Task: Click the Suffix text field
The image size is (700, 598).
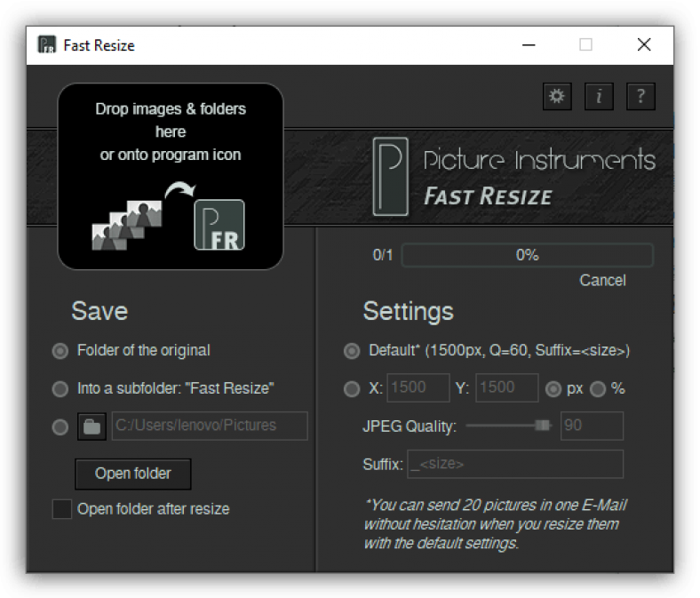Action: [x=515, y=464]
